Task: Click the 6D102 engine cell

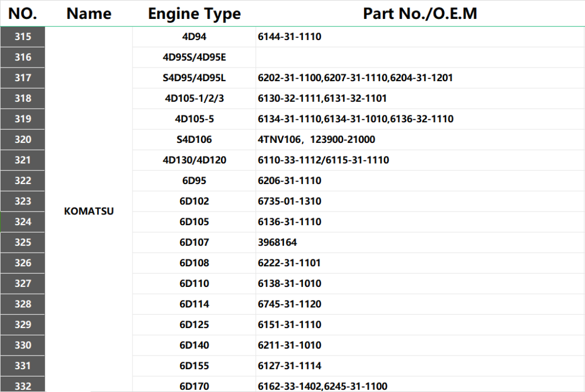Action: [194, 201]
